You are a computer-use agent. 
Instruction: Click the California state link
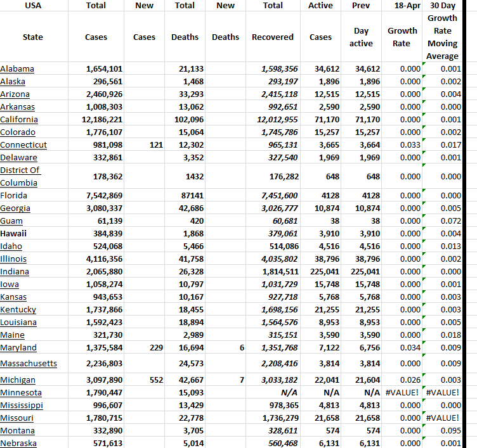coord(19,120)
